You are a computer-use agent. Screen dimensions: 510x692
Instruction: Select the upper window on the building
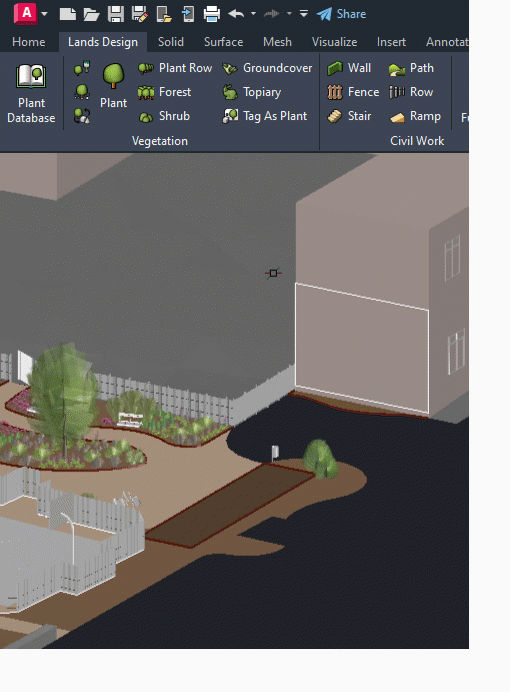pos(453,258)
